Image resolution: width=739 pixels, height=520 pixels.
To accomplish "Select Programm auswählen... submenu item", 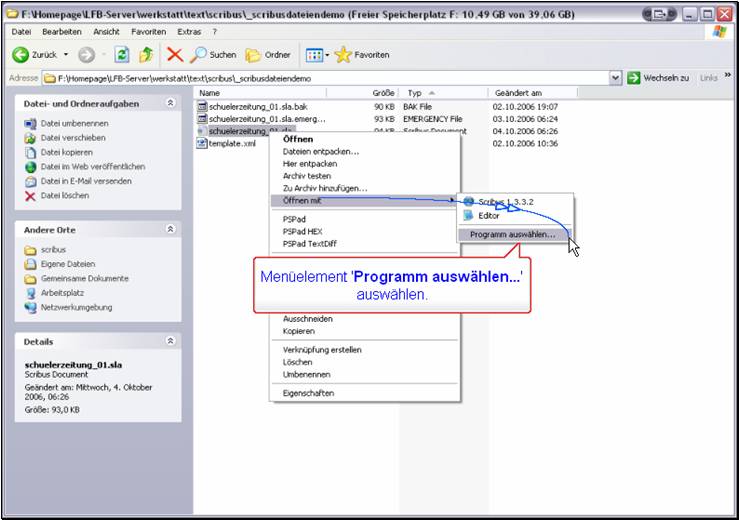I will [514, 234].
